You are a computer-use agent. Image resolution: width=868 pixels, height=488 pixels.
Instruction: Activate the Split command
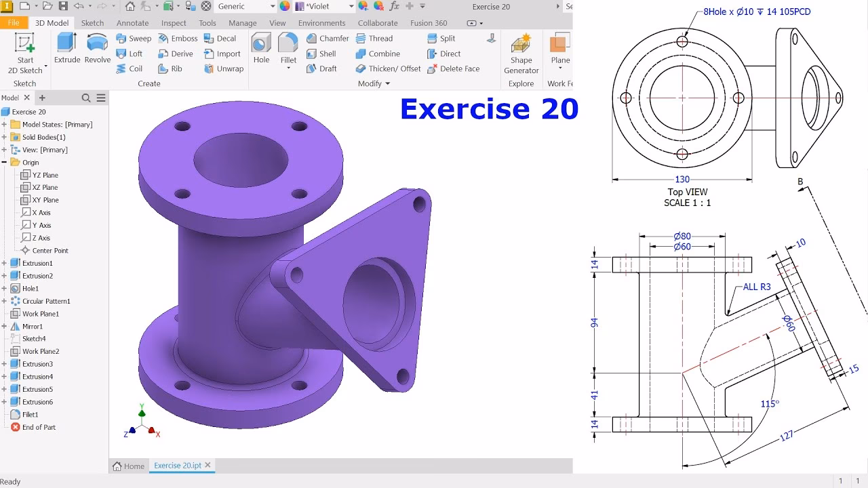click(441, 38)
